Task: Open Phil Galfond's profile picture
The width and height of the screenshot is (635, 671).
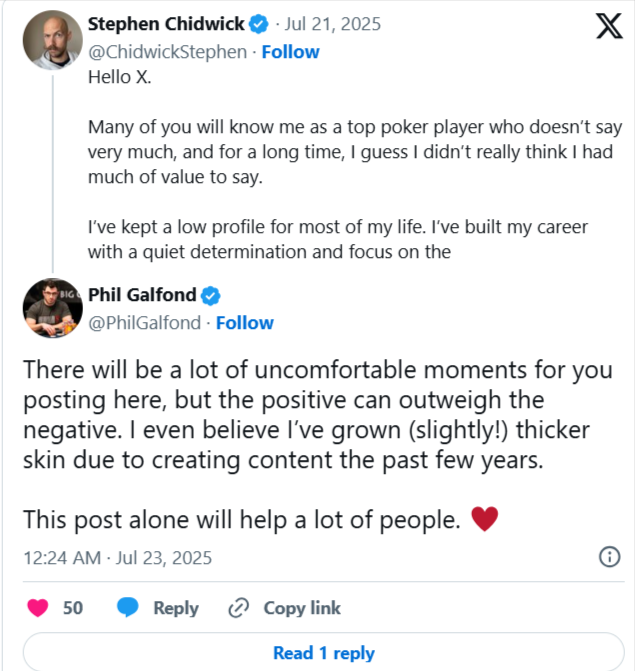Action: coord(52,308)
